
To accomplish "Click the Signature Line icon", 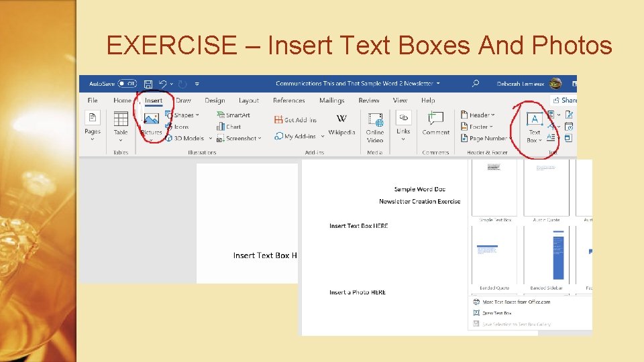I will (570, 115).
